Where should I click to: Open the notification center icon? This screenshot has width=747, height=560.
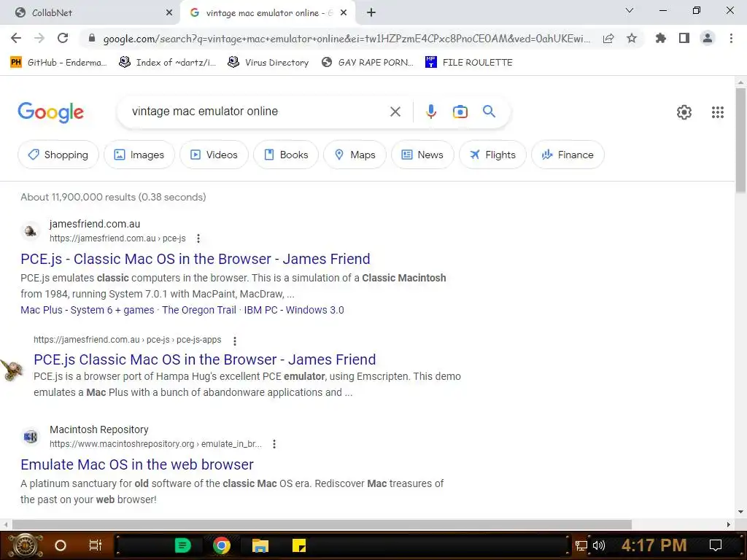click(x=716, y=545)
